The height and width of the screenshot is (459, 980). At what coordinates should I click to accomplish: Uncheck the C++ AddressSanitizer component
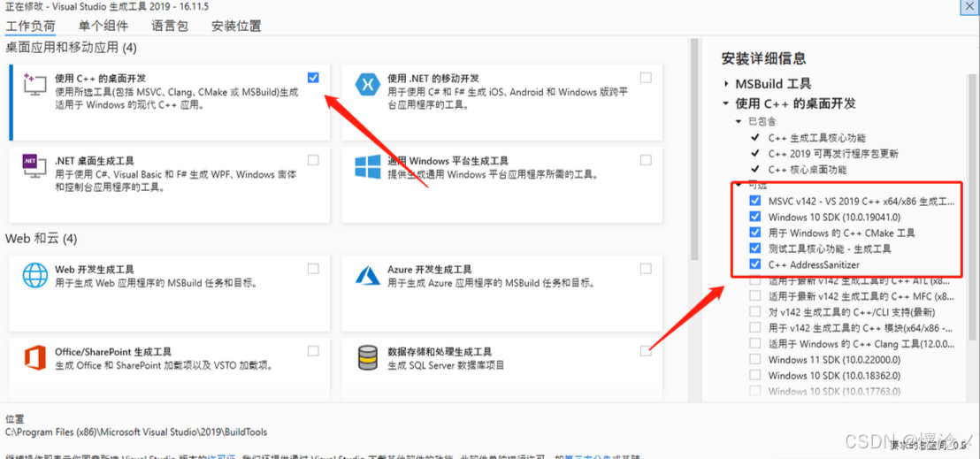click(755, 264)
